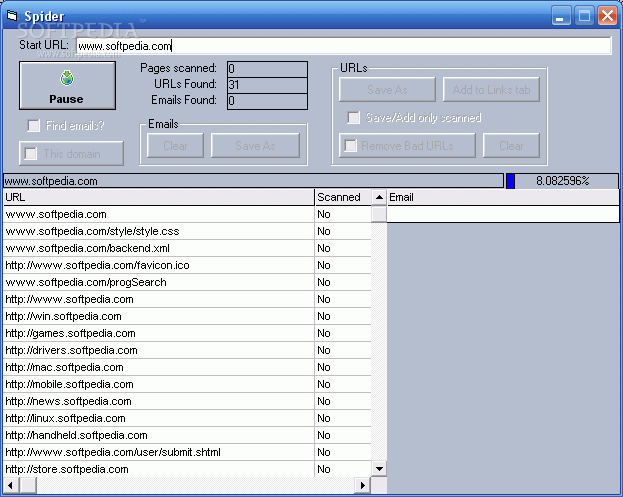Click the URLs Found value box
This screenshot has height=497, width=623.
pyautogui.click(x=267, y=85)
